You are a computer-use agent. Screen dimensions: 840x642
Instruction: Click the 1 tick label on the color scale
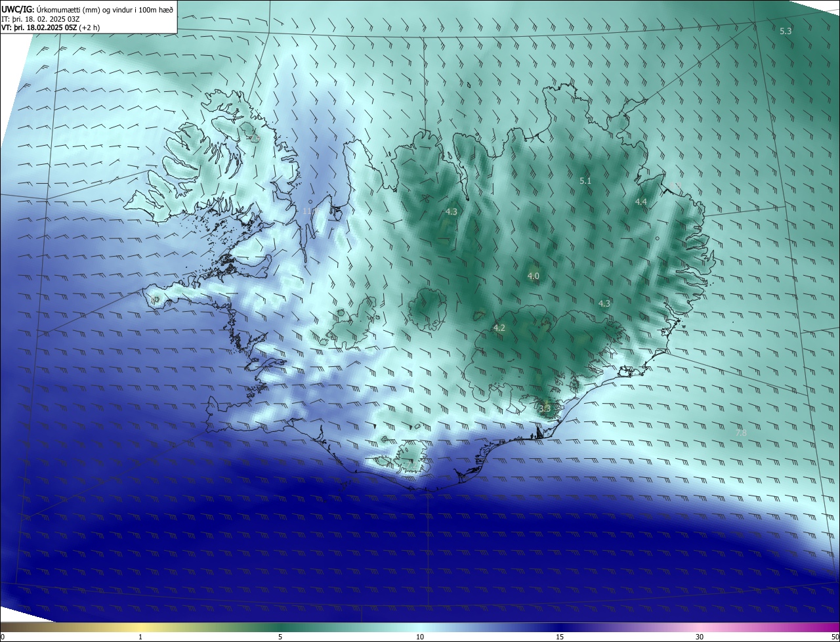pyautogui.click(x=140, y=637)
